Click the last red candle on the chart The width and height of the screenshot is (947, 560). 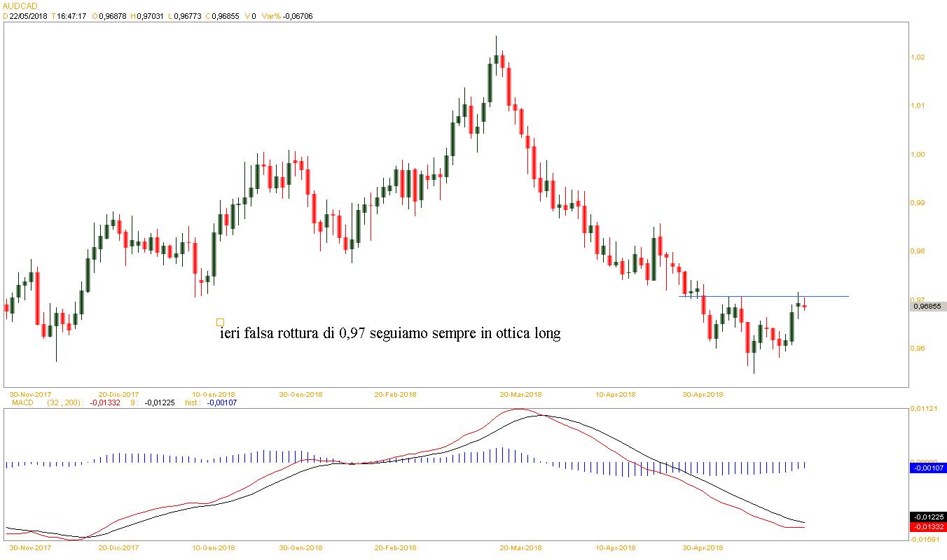(x=805, y=307)
